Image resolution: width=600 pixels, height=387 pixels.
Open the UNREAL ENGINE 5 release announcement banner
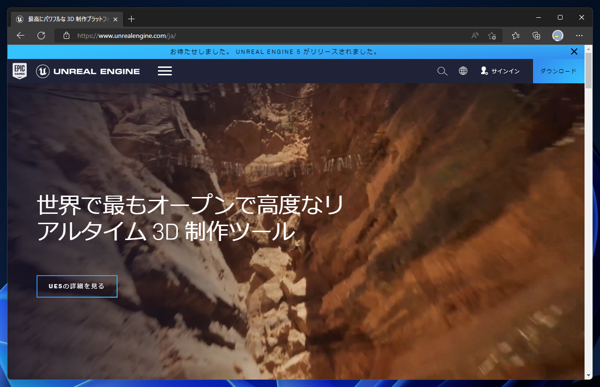(274, 52)
